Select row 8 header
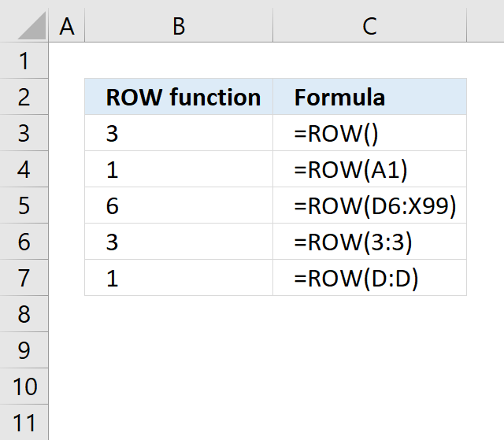The width and height of the screenshot is (504, 440). [24, 314]
